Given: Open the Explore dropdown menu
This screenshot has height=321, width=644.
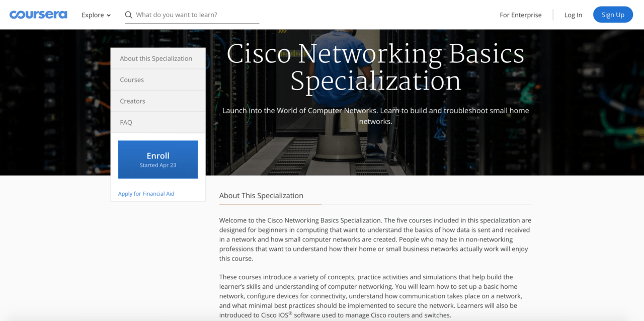Looking at the screenshot, I should pyautogui.click(x=96, y=15).
